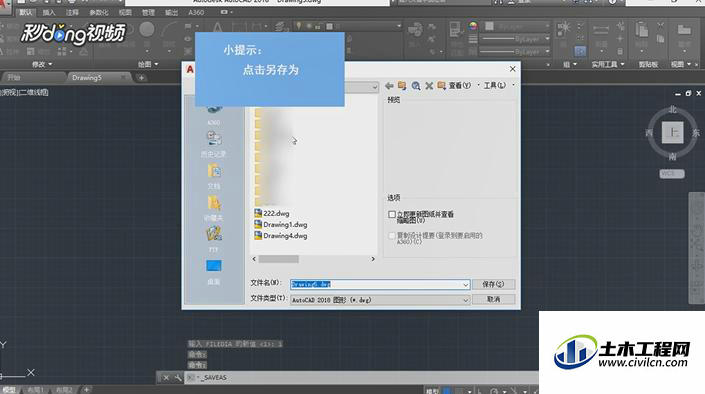Viewport: 705px width, 394px height.
Task: Open the Desktop location in places sidebar
Action: pyautogui.click(x=214, y=272)
